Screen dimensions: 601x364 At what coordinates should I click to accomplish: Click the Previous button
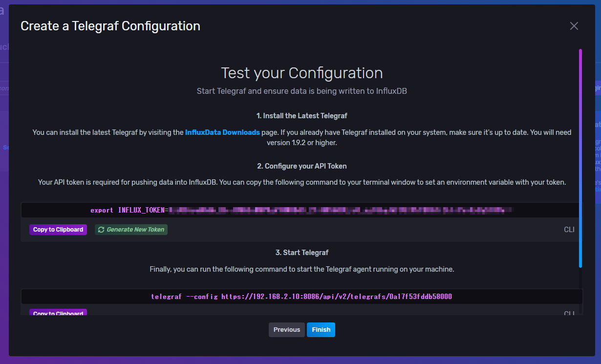(x=287, y=330)
